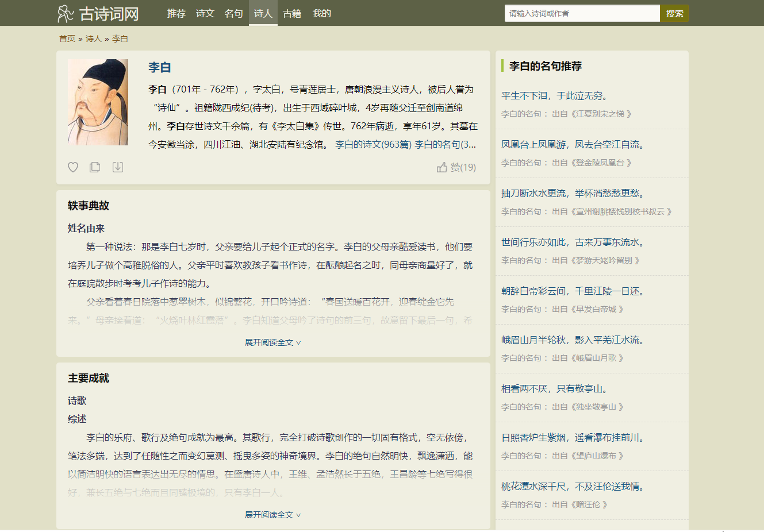Open the 李白的诗文(963篇) link

pos(374,144)
